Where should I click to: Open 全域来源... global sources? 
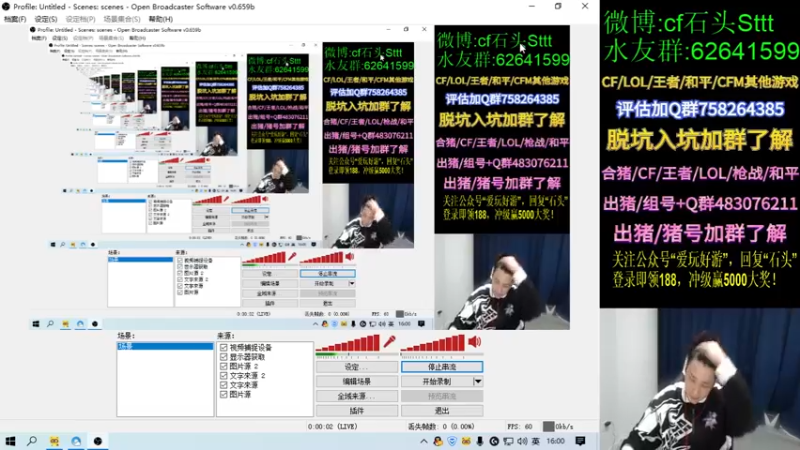pos(357,396)
